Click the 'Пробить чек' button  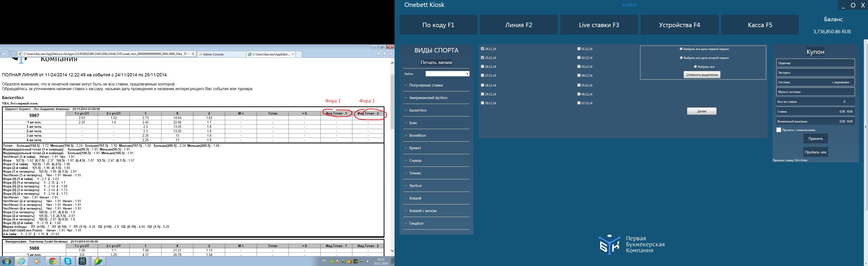(x=815, y=152)
